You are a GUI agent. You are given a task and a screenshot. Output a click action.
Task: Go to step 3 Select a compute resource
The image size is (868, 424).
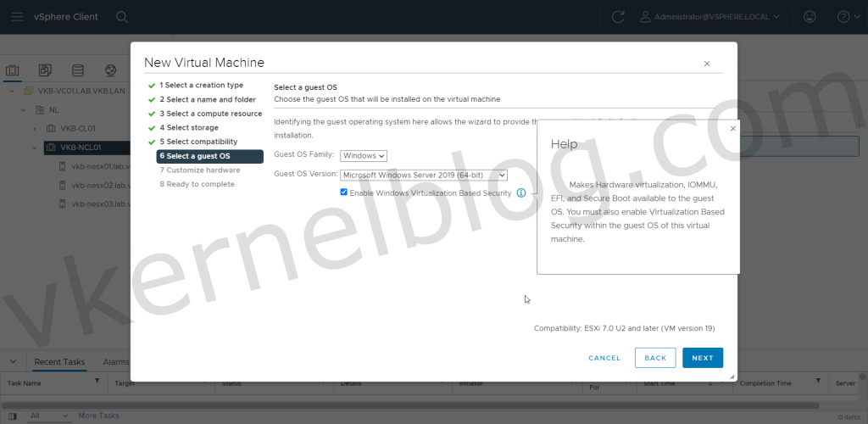211,114
